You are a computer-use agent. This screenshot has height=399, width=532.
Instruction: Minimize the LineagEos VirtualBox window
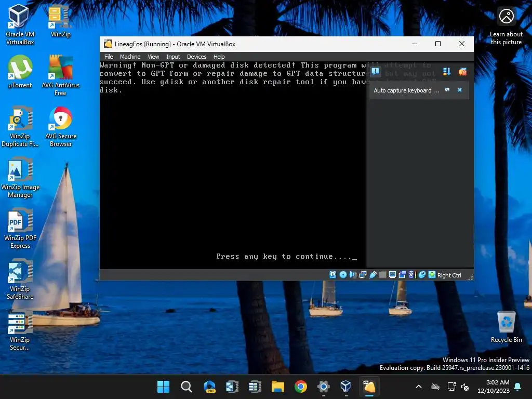point(414,44)
